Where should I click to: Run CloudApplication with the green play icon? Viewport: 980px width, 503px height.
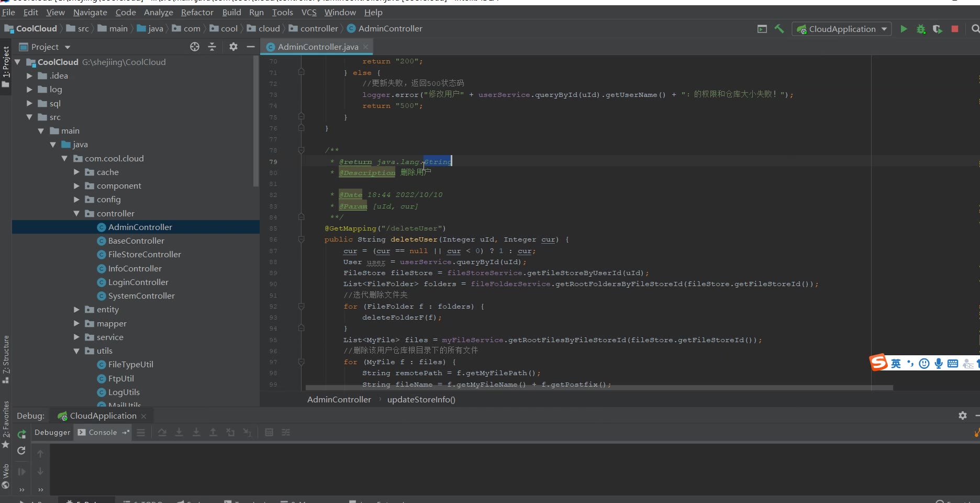tap(904, 29)
